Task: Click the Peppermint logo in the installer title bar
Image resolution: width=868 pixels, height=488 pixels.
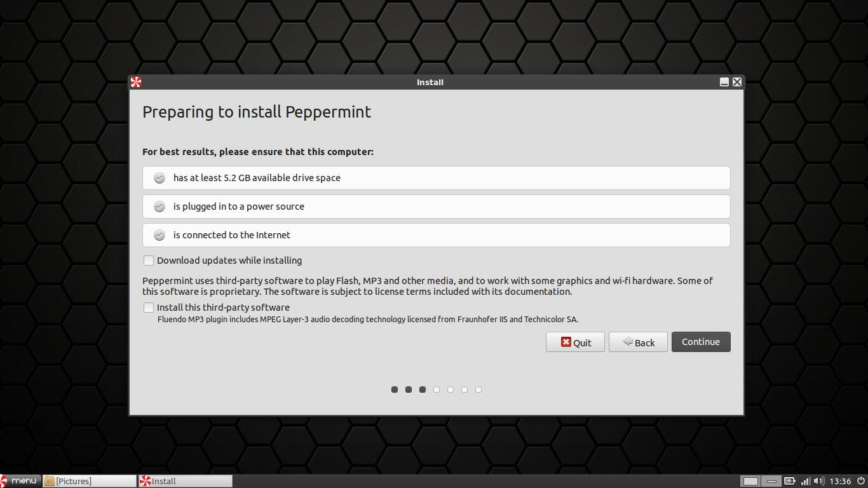Action: [136, 82]
